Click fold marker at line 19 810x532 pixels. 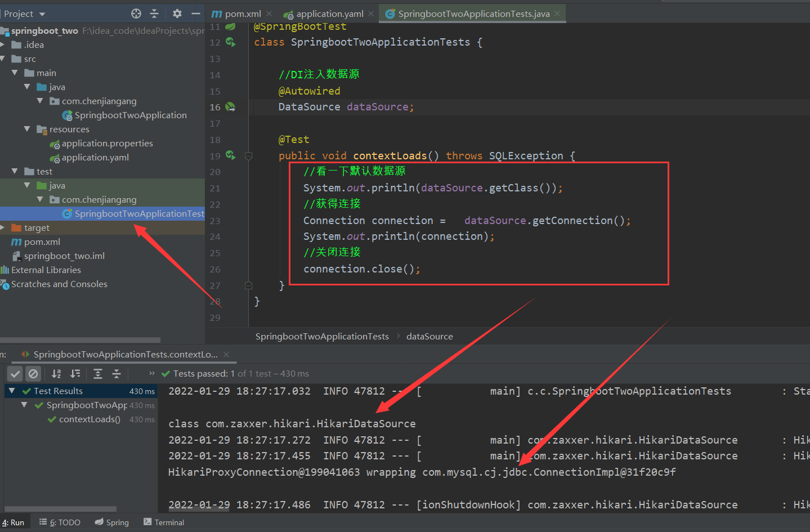coord(248,156)
